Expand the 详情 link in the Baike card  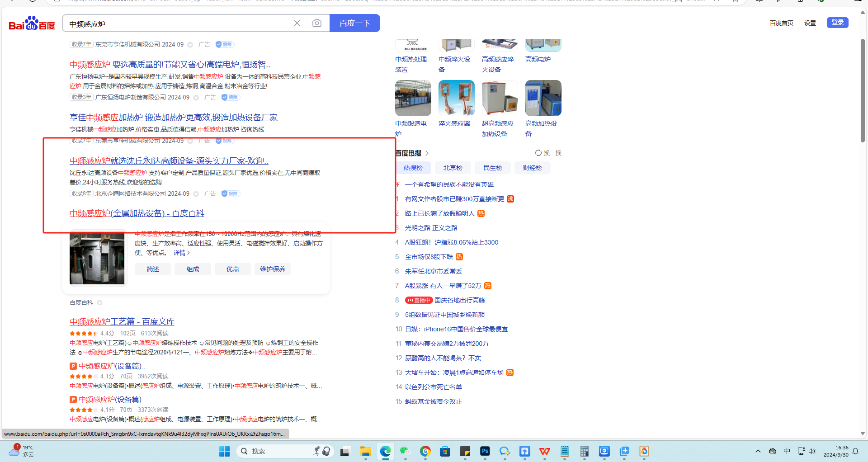pos(181,253)
